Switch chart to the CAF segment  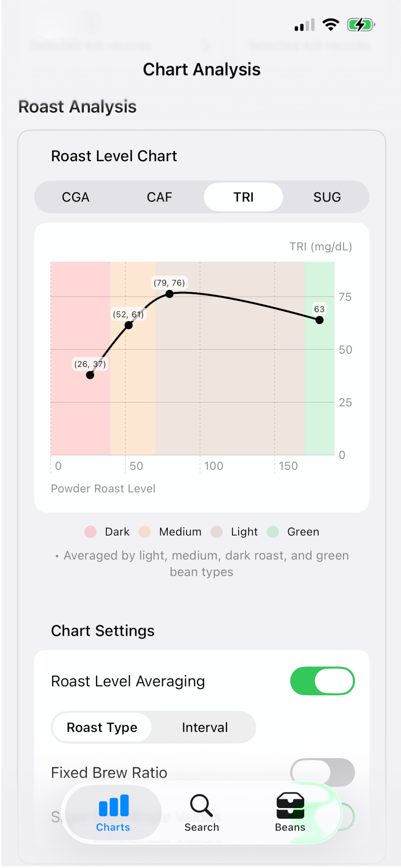coord(159,197)
